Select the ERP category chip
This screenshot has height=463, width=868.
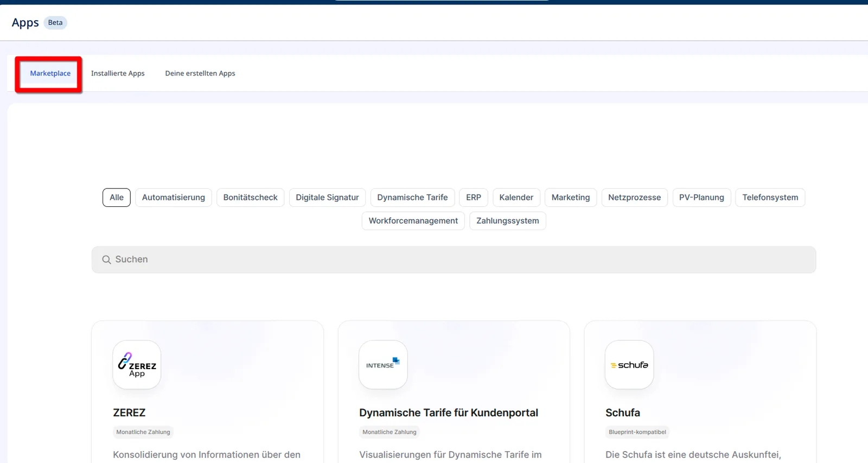[x=474, y=198]
